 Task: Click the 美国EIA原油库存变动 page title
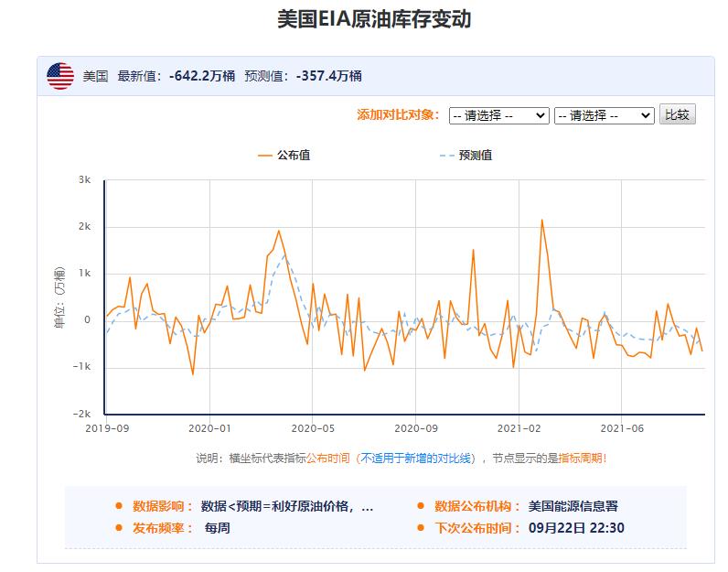tap(374, 19)
